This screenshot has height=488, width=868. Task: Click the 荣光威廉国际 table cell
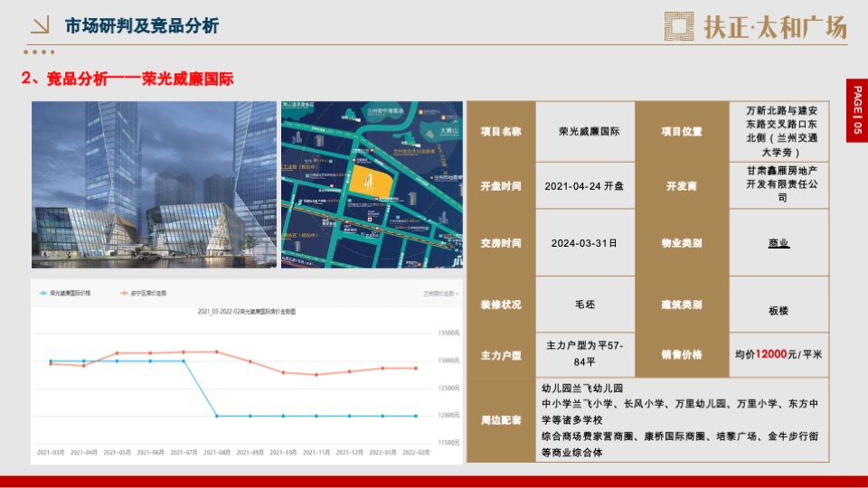click(x=585, y=131)
